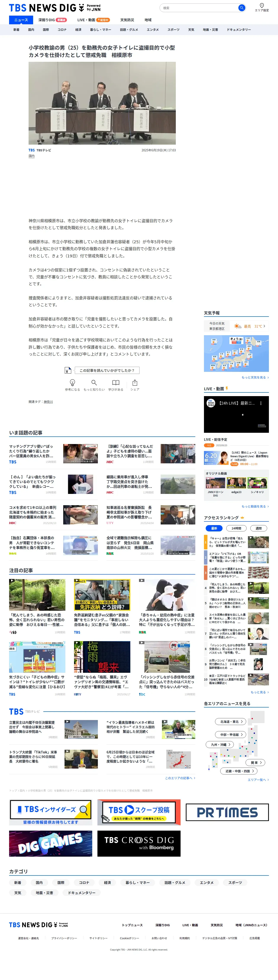
Task: Open rank 1 「キャー」 ranking article
Action: (236, 542)
